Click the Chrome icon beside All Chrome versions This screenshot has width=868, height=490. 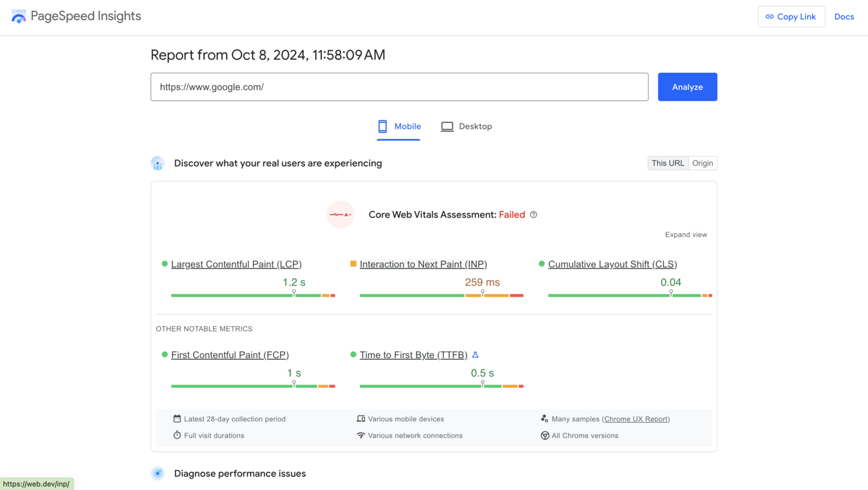[544, 436]
